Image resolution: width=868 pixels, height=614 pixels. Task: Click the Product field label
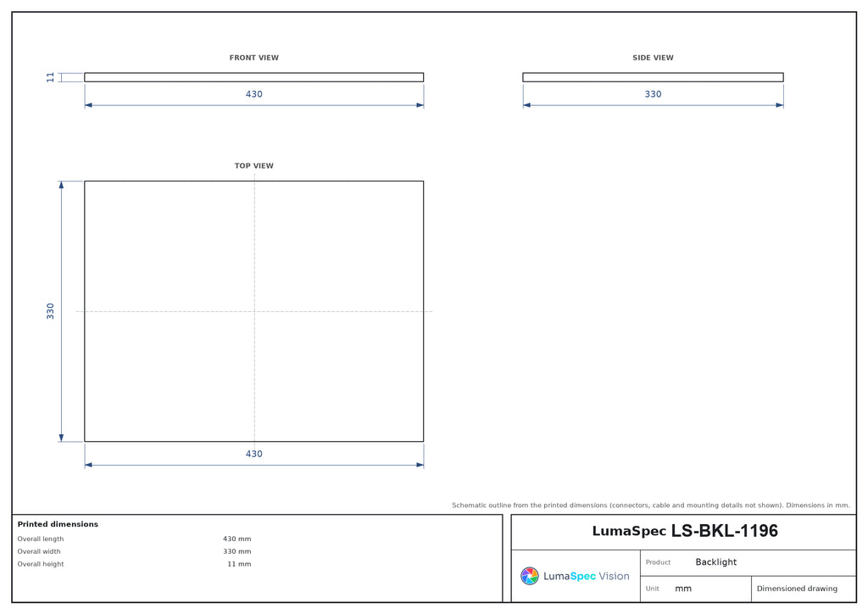click(x=658, y=562)
